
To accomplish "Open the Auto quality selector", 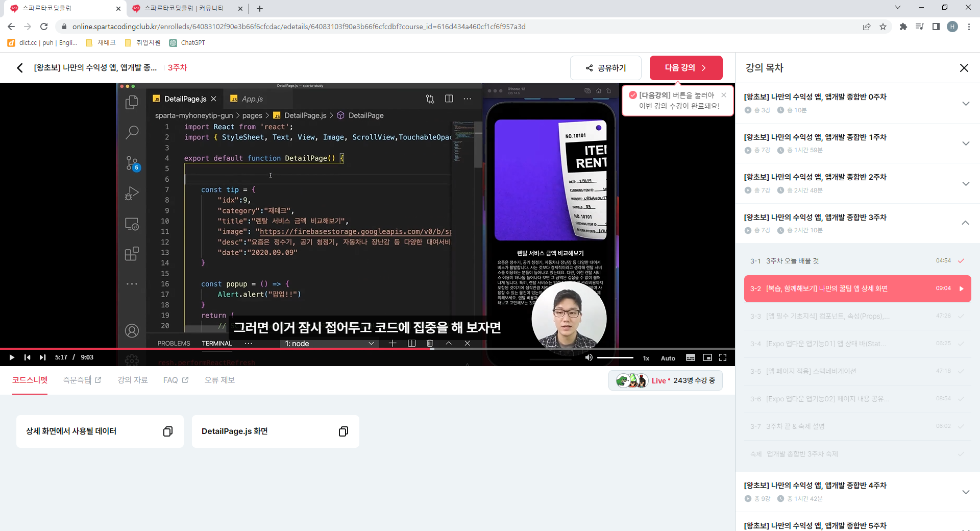I will (x=668, y=358).
